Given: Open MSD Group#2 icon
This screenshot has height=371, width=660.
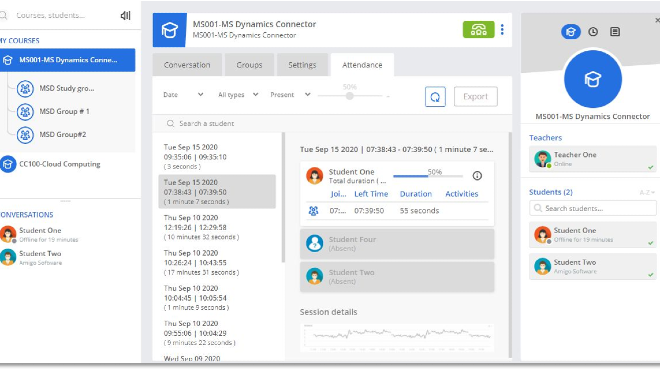Looking at the screenshot, I should pos(25,135).
